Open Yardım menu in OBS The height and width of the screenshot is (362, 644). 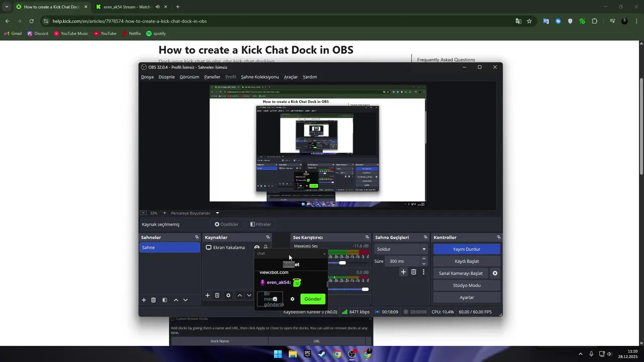310,77
